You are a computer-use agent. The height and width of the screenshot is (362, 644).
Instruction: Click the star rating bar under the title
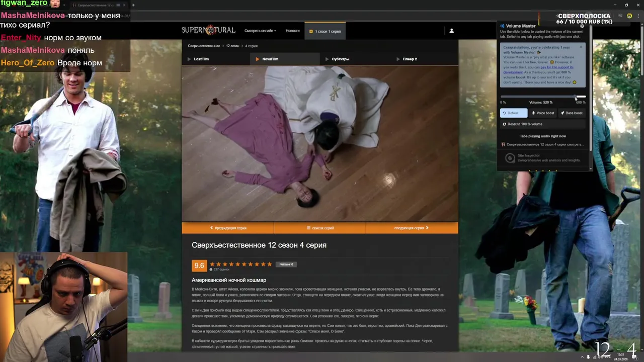[241, 264]
